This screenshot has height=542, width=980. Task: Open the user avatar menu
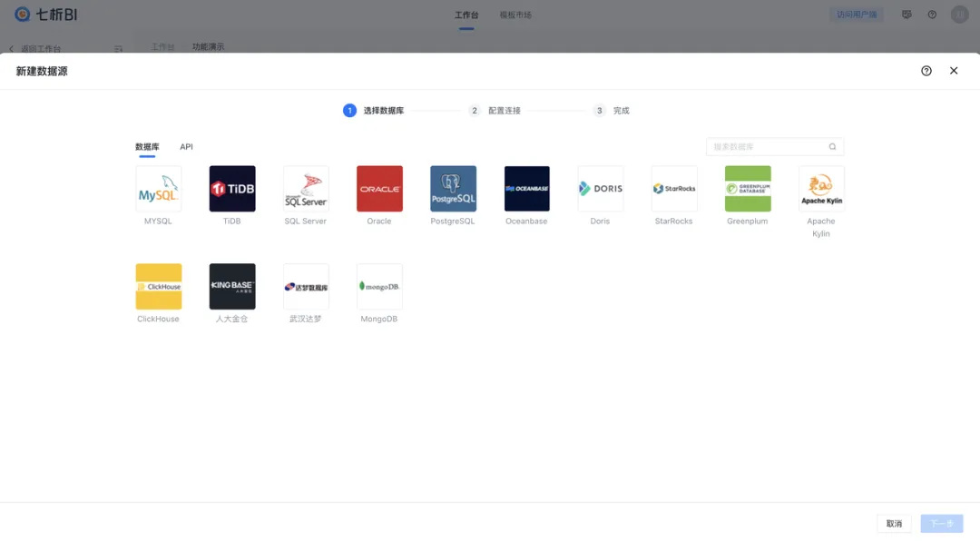[x=959, y=15]
